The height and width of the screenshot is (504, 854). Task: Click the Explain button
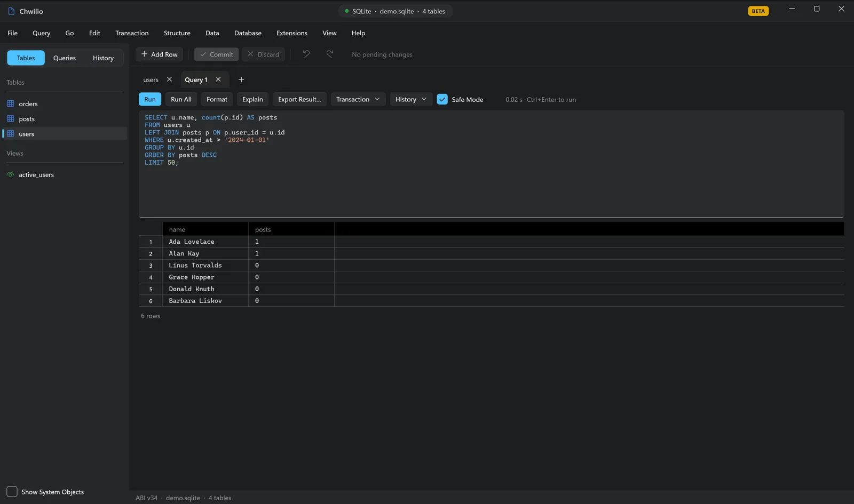[252, 99]
